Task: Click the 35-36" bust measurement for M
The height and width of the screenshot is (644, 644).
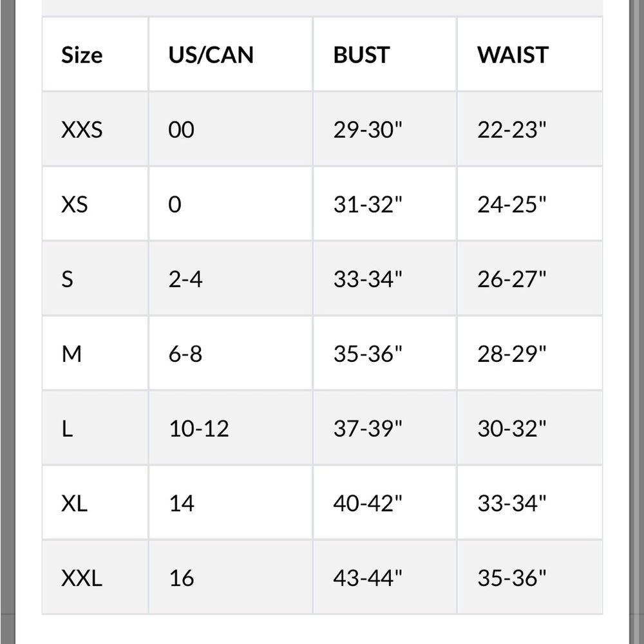Action: [x=368, y=354]
